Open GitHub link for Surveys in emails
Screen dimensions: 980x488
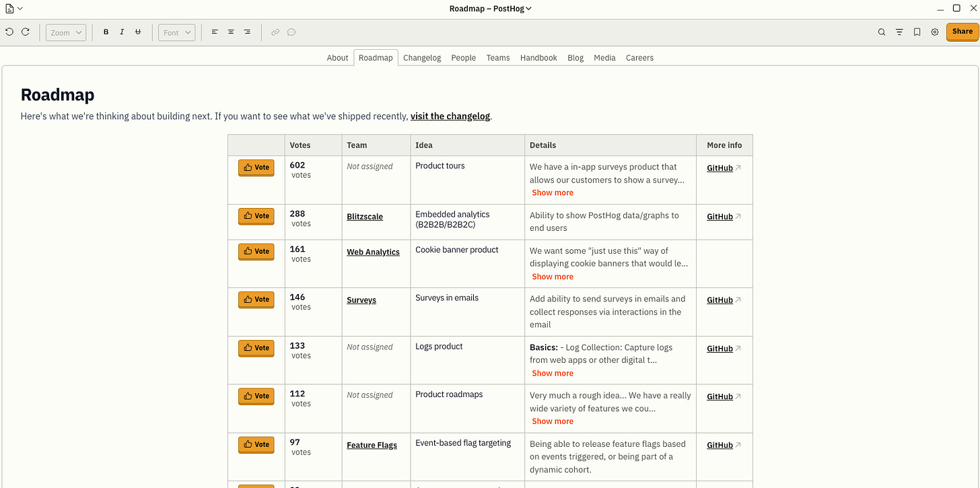pos(720,300)
